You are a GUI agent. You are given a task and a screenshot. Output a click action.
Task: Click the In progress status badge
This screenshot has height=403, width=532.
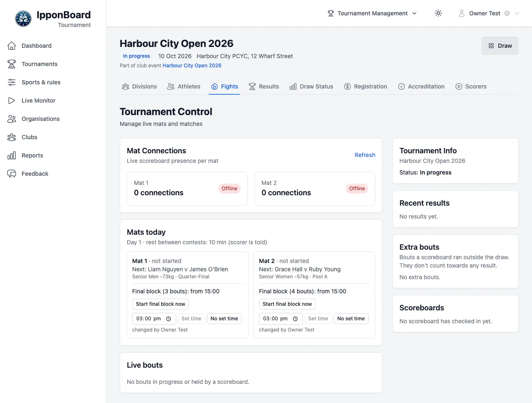click(136, 56)
